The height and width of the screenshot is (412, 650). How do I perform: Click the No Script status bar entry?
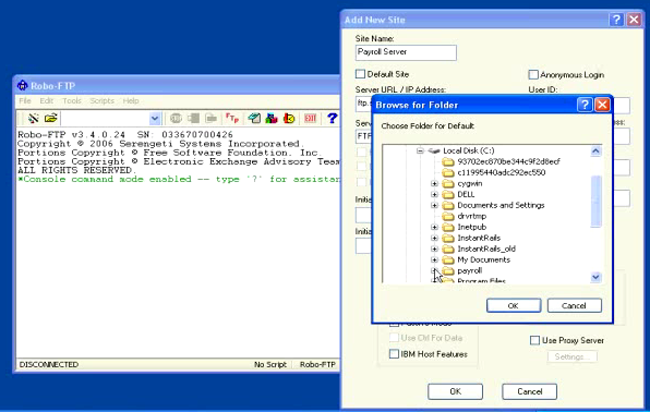coord(270,364)
